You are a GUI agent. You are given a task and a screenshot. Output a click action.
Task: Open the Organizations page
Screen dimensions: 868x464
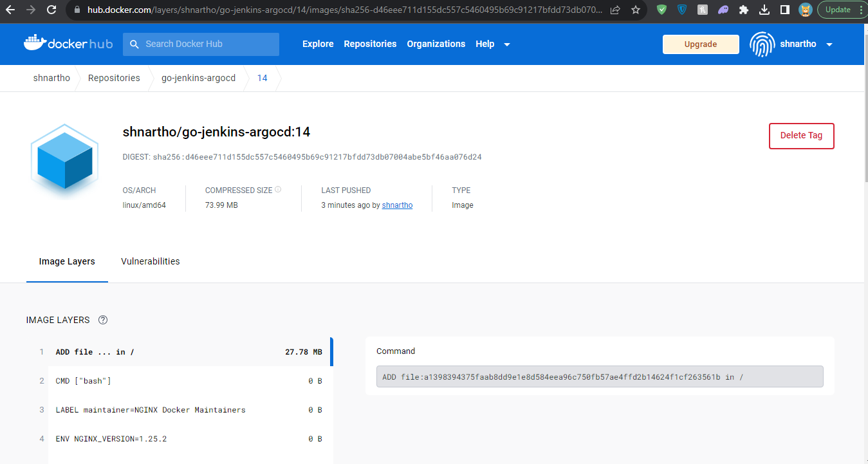[x=436, y=44]
